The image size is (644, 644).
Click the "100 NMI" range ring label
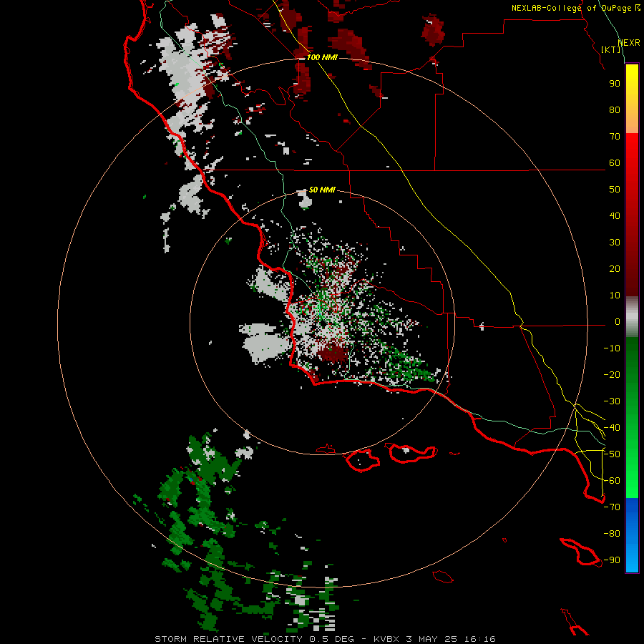click(x=322, y=57)
